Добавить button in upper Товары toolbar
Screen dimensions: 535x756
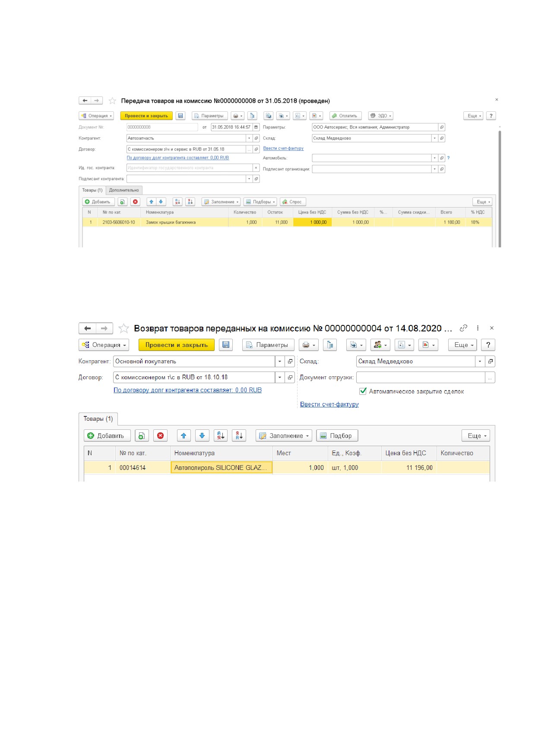coord(98,202)
